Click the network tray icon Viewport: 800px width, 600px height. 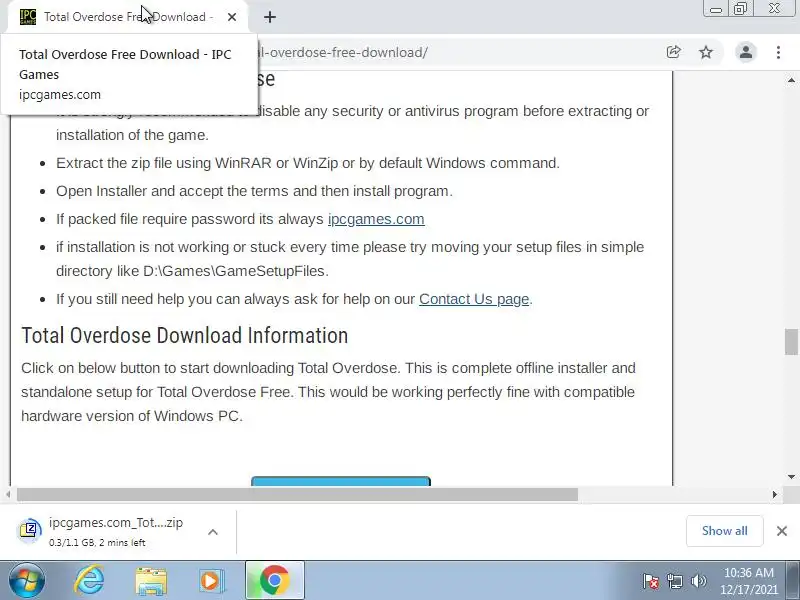(674, 581)
